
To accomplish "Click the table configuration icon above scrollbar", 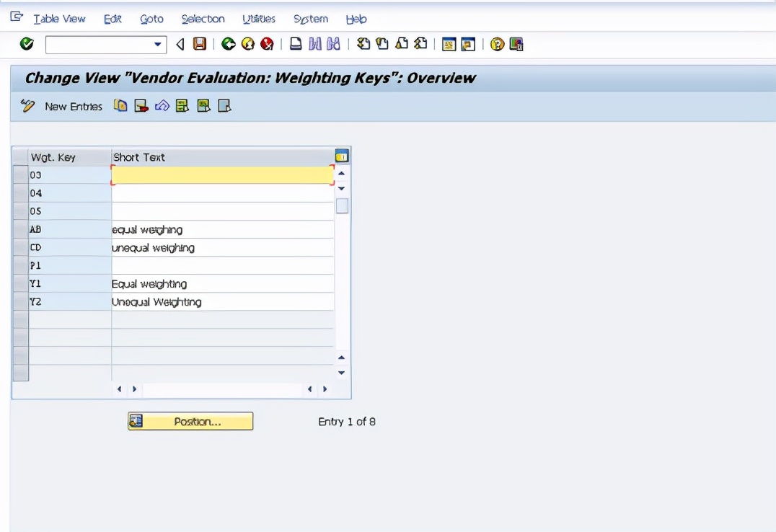I will pos(341,155).
